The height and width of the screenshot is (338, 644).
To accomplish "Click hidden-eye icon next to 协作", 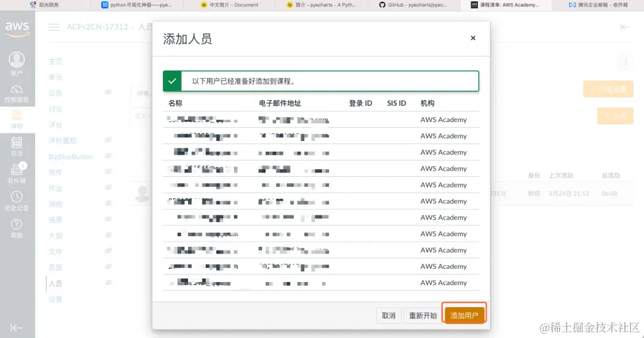I will click(x=108, y=171).
